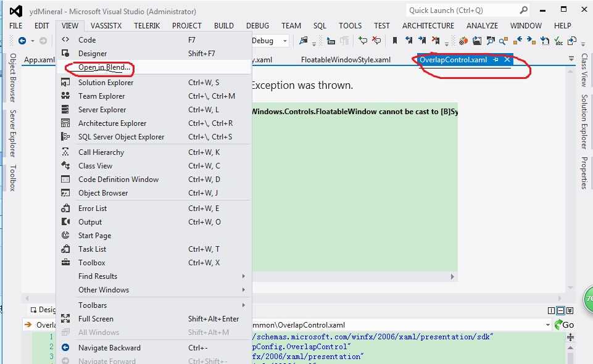This screenshot has width=593, height=364.
Task: Go to previous bookmark icon
Action: point(408,41)
